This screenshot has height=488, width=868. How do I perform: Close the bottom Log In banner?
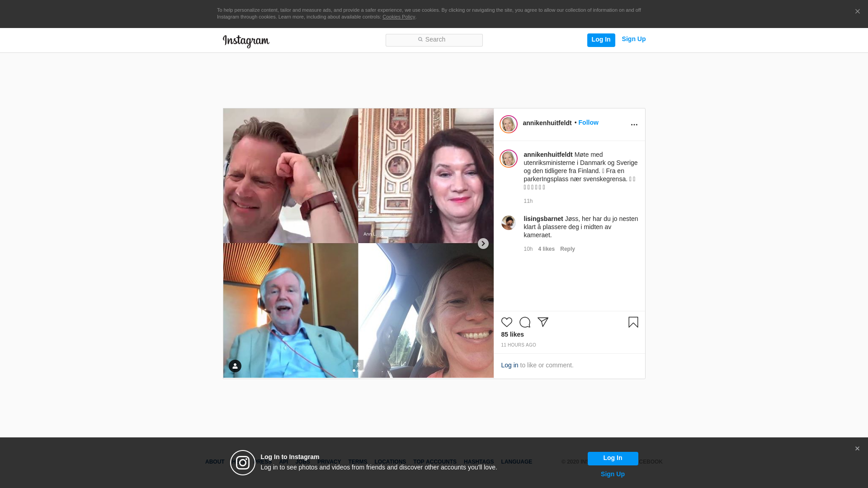857,448
